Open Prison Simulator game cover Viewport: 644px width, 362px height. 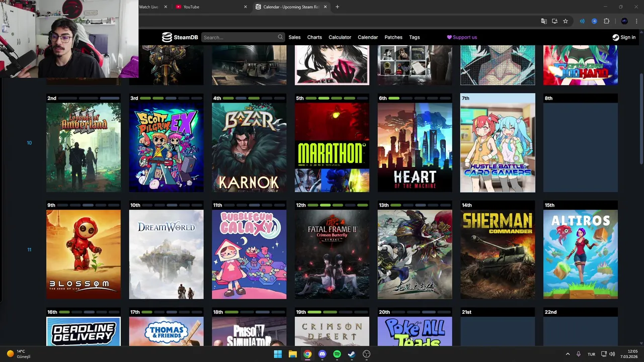[249, 331]
